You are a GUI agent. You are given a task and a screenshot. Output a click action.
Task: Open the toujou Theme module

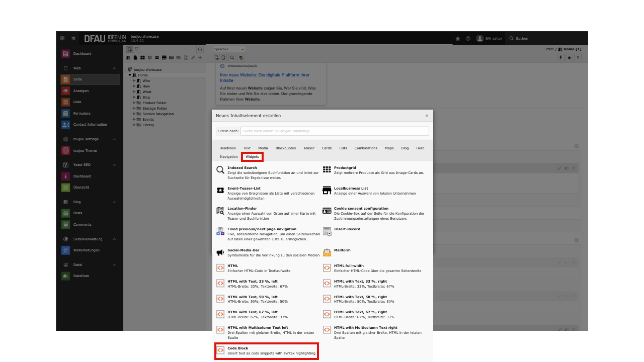[x=90, y=151]
